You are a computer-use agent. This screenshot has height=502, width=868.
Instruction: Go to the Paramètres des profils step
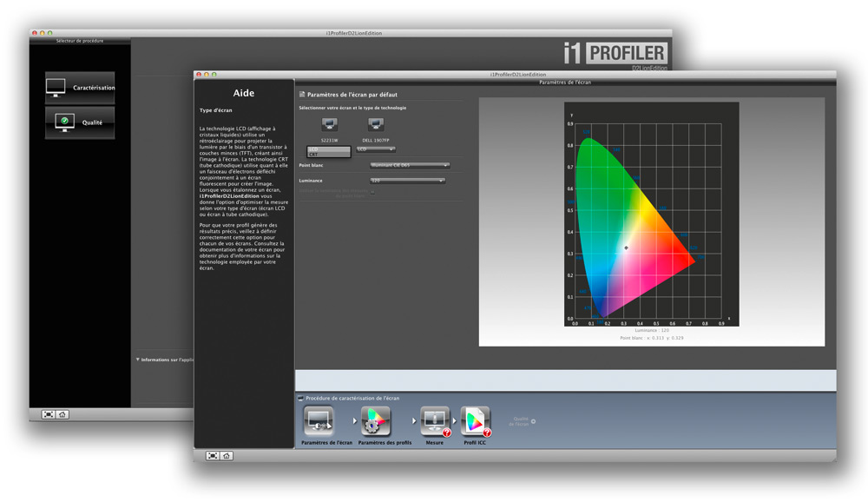tap(376, 421)
